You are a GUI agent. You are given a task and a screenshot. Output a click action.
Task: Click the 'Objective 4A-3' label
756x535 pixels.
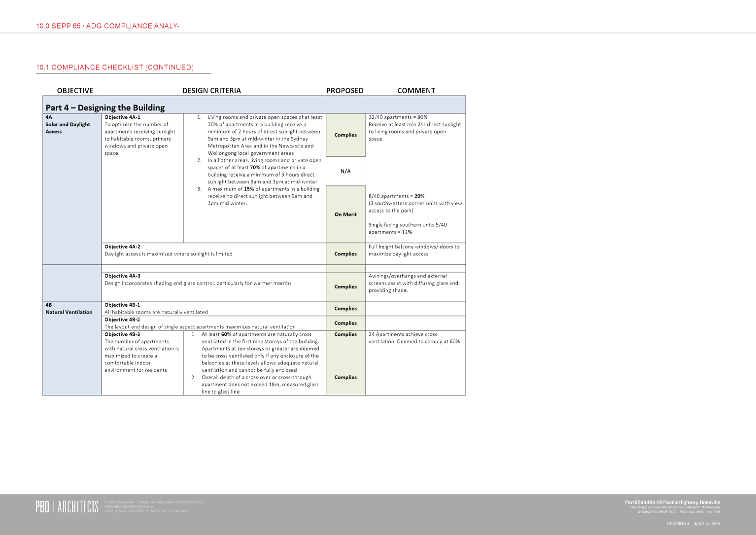122,276
